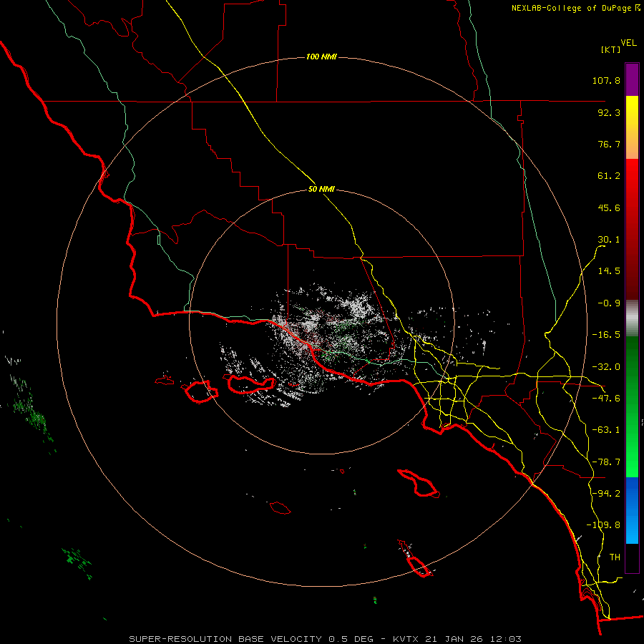
Task: Click the San Nicolas Island outline
Action: (280, 507)
